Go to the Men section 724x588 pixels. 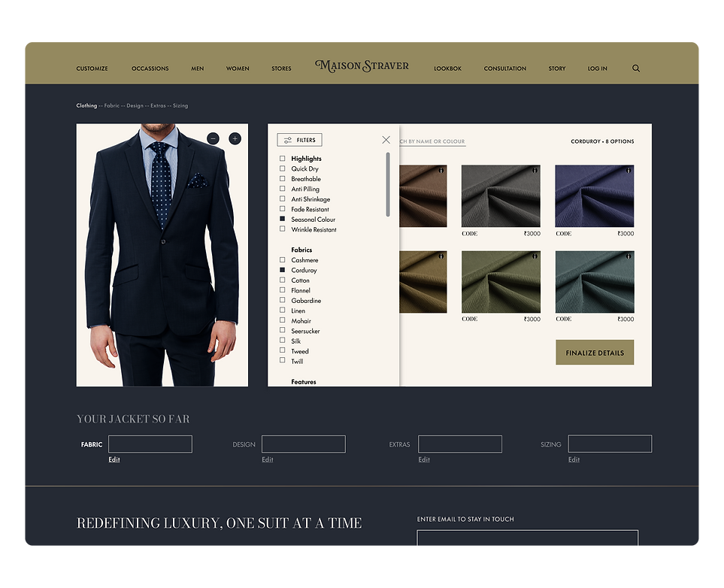tap(198, 68)
